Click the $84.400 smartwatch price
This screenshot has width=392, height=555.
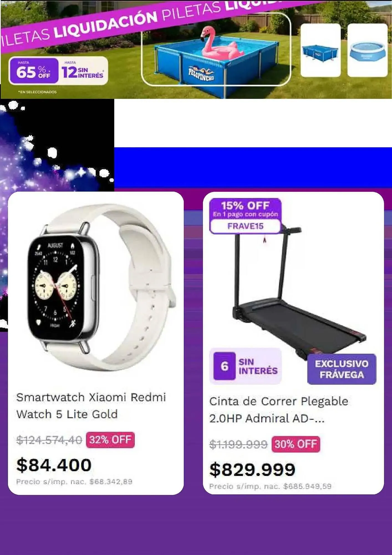[x=54, y=465]
